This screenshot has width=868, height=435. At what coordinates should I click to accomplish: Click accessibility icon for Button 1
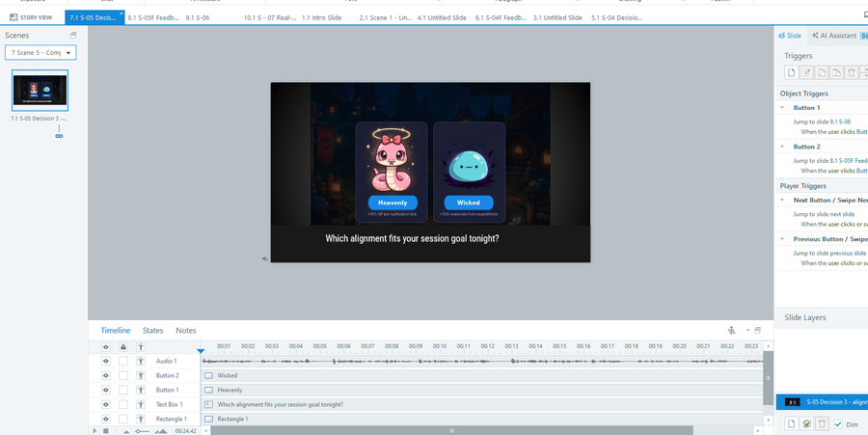click(141, 390)
